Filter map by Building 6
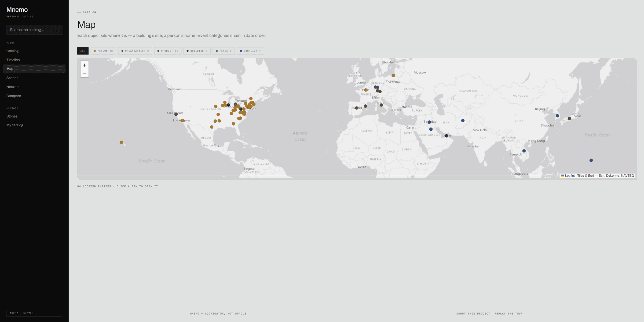Image resolution: width=644 pixels, height=322 pixels. pos(197,51)
